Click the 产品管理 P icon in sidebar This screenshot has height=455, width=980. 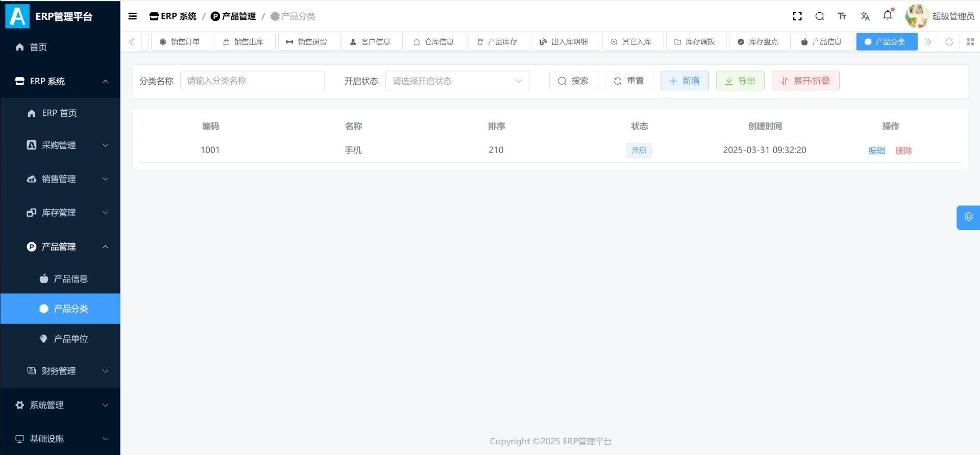click(x=32, y=247)
